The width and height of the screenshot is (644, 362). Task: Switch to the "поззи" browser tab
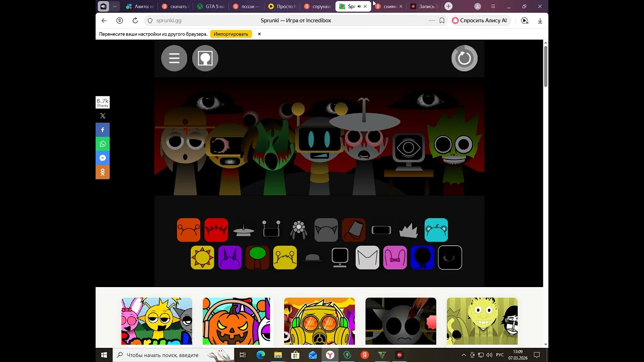pos(247,7)
